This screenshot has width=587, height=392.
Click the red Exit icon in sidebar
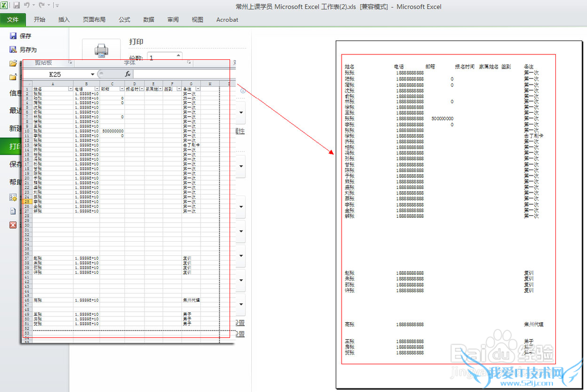13,225
